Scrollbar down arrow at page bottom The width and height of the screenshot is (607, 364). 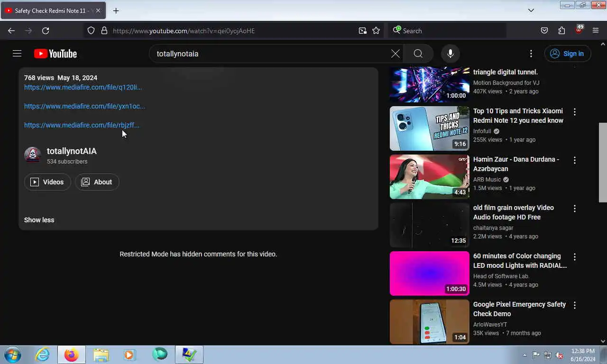603,341
